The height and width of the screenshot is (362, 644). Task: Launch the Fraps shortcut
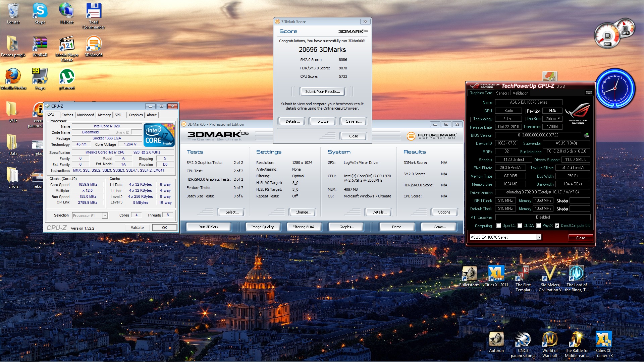click(40, 79)
